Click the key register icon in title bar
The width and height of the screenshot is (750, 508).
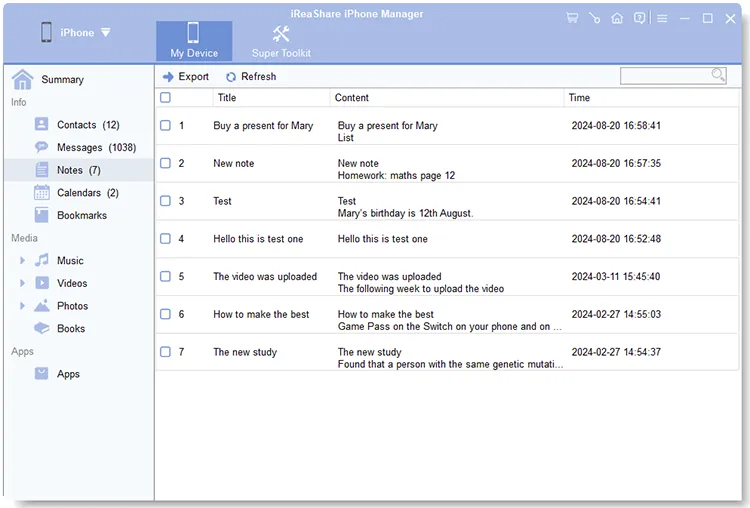[x=595, y=18]
